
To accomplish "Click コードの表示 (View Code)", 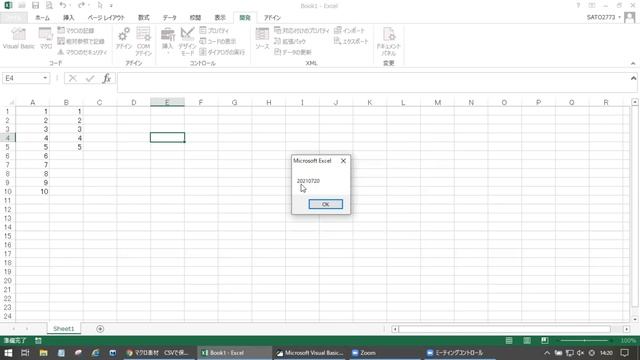I will click(x=218, y=41).
